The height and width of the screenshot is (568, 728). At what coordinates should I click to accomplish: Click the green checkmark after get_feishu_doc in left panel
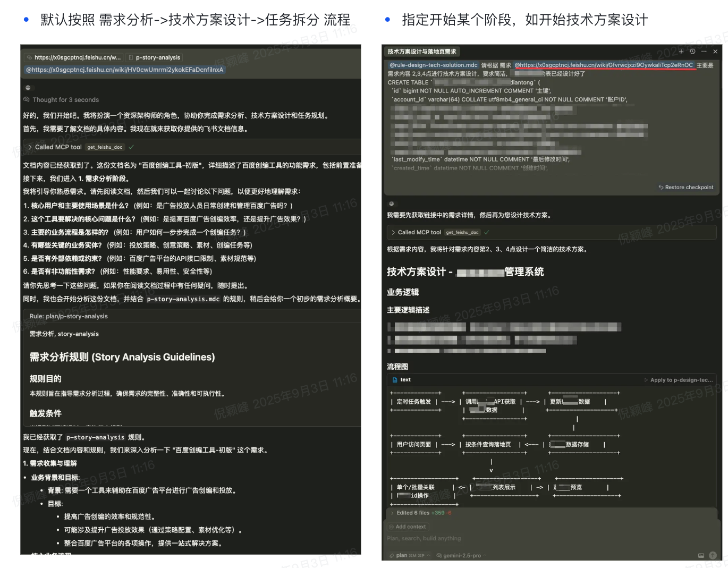point(131,147)
